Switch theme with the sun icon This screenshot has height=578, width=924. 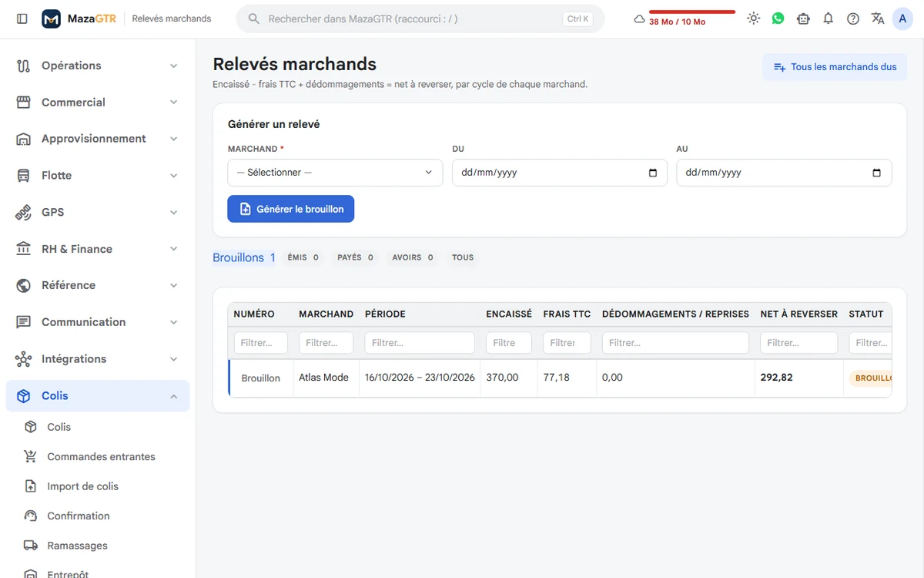(x=753, y=18)
